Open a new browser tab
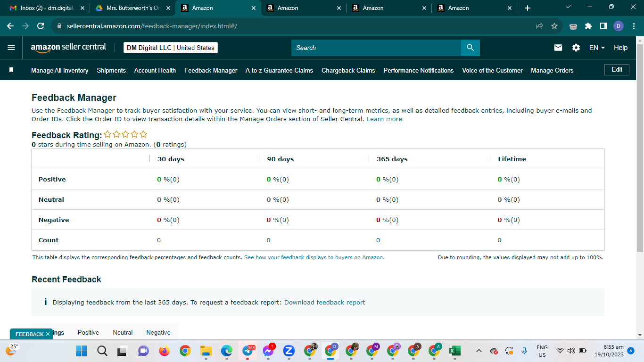Screen dimensions: 644x362 pos(528,8)
